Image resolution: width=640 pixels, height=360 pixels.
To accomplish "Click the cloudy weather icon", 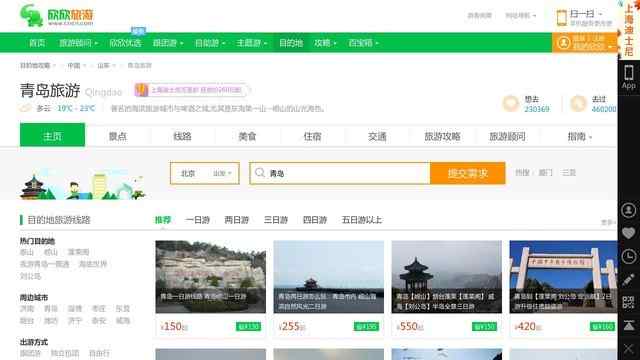I will click(x=25, y=108).
